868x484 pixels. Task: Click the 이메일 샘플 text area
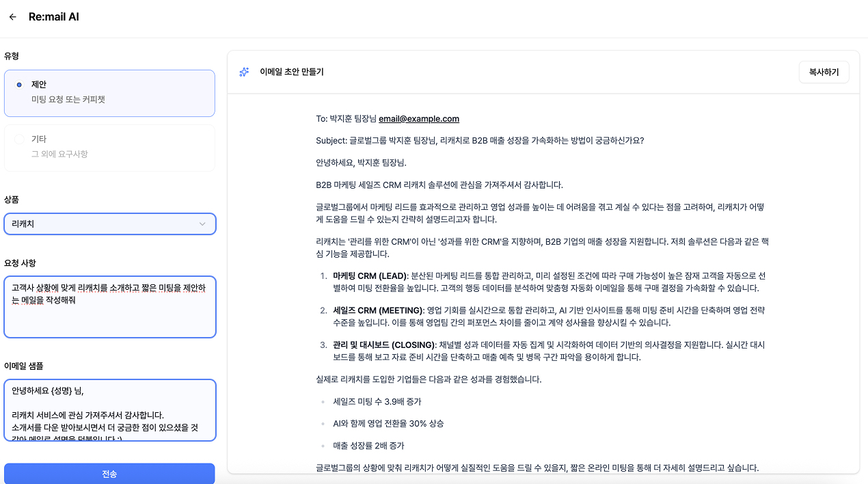(109, 410)
